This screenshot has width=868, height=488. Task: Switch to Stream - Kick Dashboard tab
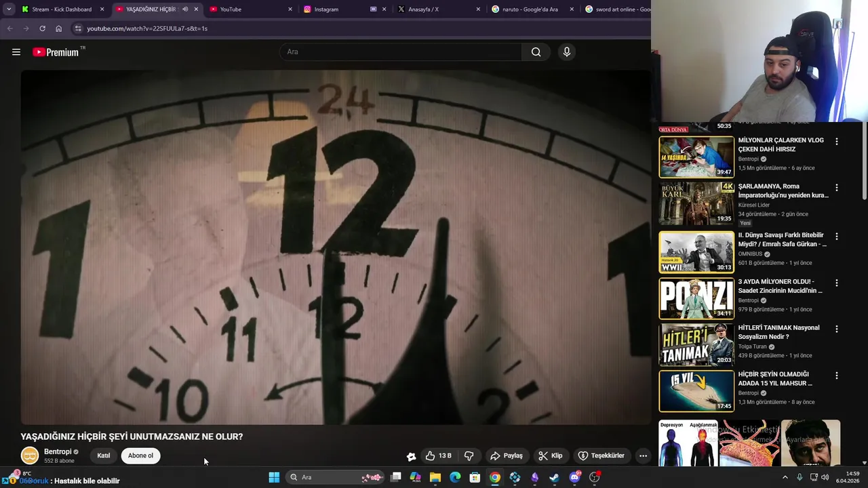coord(61,9)
